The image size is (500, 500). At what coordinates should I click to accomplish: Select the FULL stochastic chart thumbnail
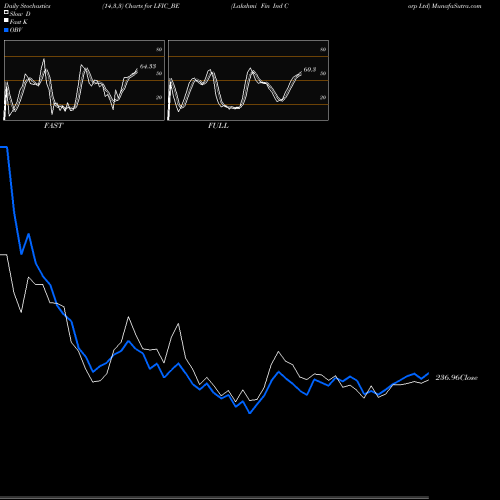tap(248, 80)
